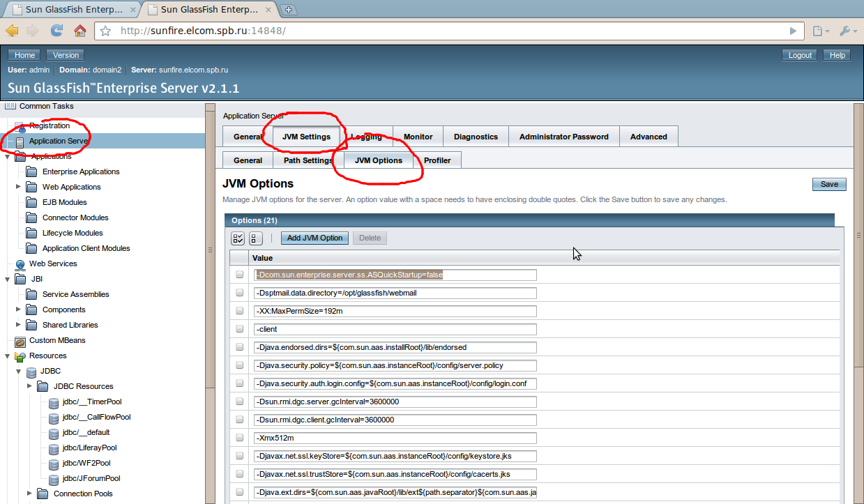Expand the Web Applications tree node
The height and width of the screenshot is (504, 864).
coord(19,187)
